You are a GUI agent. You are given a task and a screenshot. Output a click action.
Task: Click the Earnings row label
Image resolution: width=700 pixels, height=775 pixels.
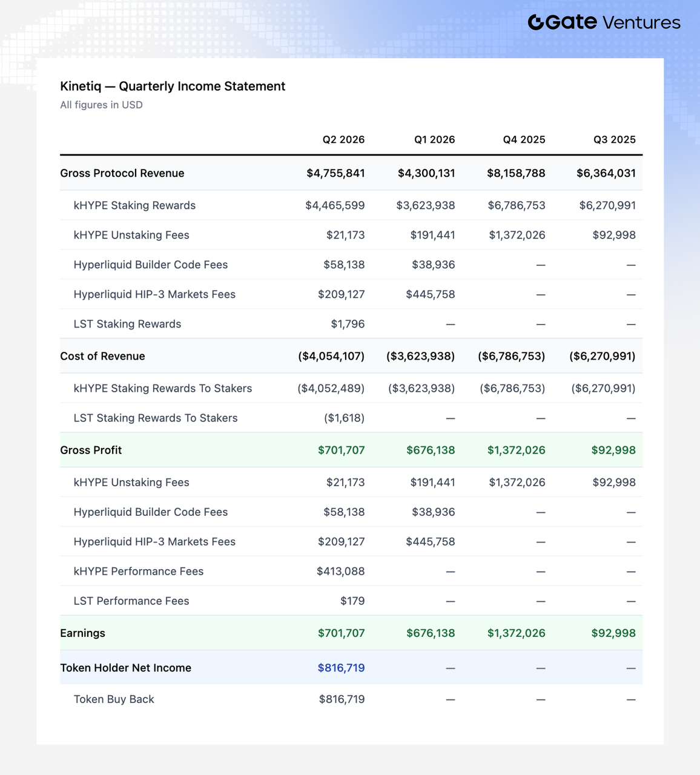pyautogui.click(x=83, y=633)
